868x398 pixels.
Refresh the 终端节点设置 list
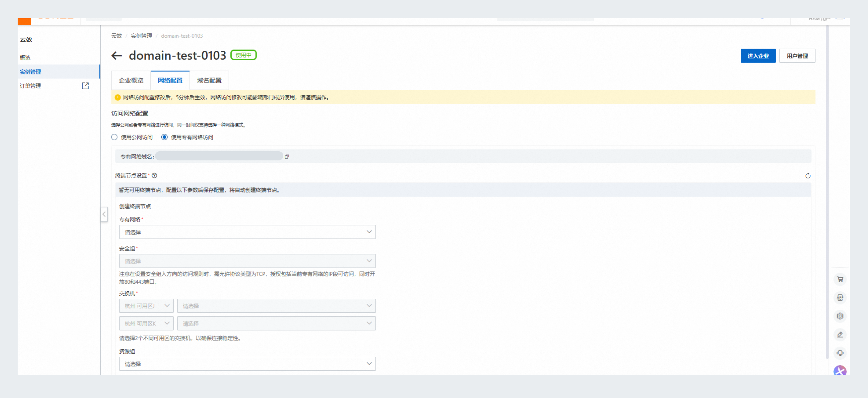(x=808, y=176)
